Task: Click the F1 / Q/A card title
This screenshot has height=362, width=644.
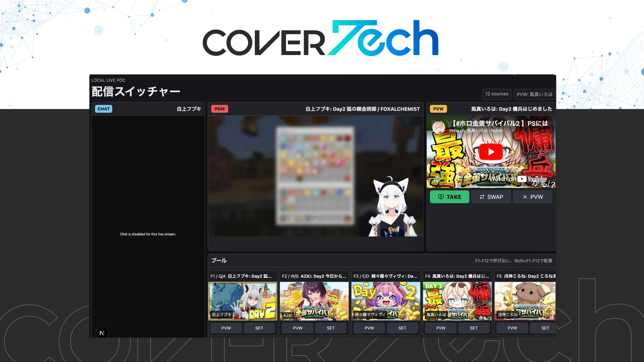Action: click(241, 276)
